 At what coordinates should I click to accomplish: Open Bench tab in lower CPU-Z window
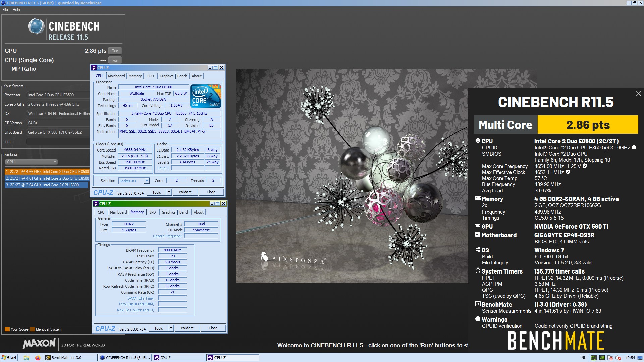coord(184,212)
